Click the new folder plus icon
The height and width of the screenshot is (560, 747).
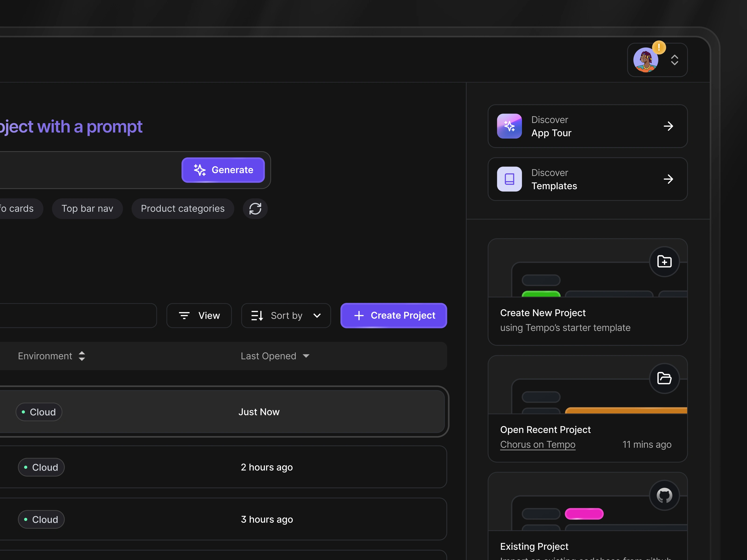pyautogui.click(x=664, y=262)
